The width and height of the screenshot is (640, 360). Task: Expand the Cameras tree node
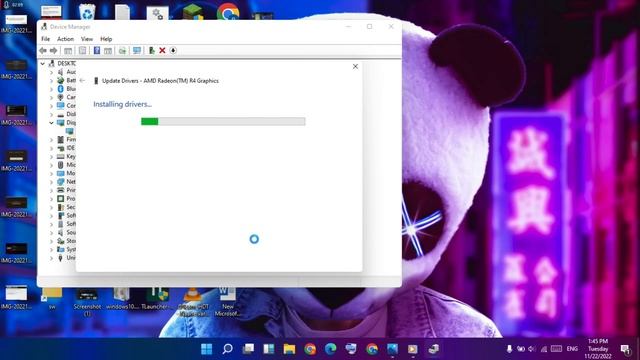coord(51,98)
